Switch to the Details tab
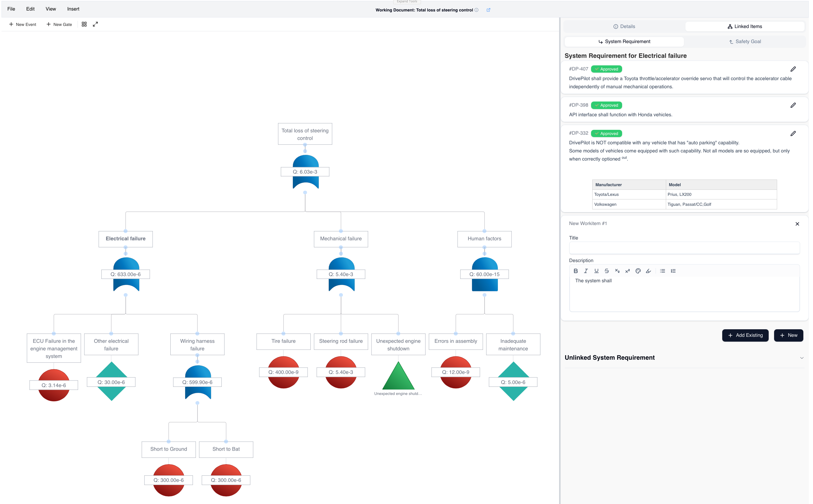This screenshot has width=813, height=504. tap(624, 26)
